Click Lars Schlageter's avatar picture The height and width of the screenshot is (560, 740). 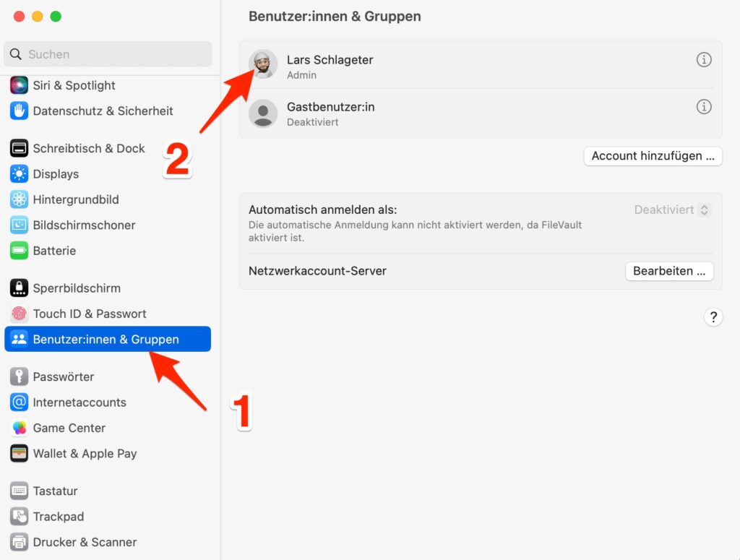(x=263, y=64)
